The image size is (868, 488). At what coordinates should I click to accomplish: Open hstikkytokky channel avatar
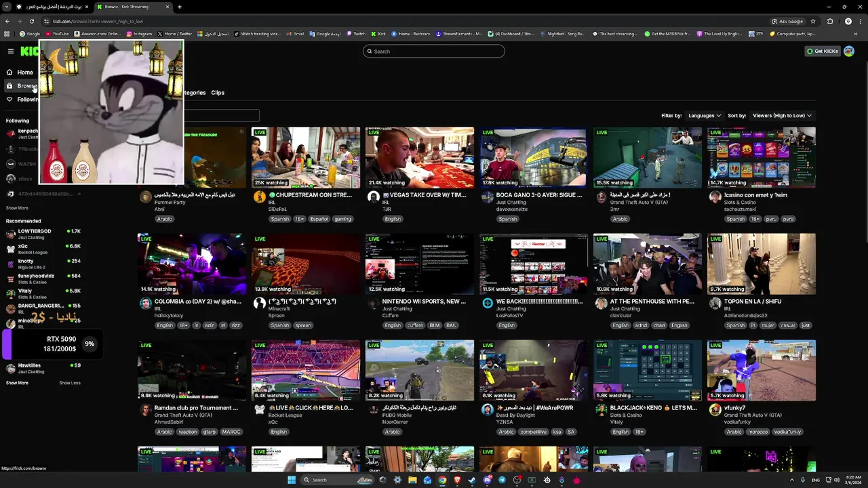[145, 303]
